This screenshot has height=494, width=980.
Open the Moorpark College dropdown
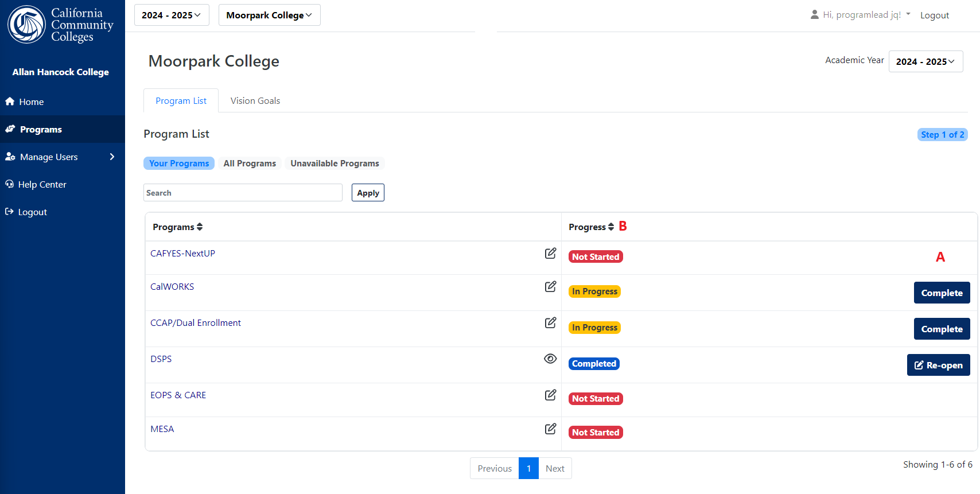269,15
